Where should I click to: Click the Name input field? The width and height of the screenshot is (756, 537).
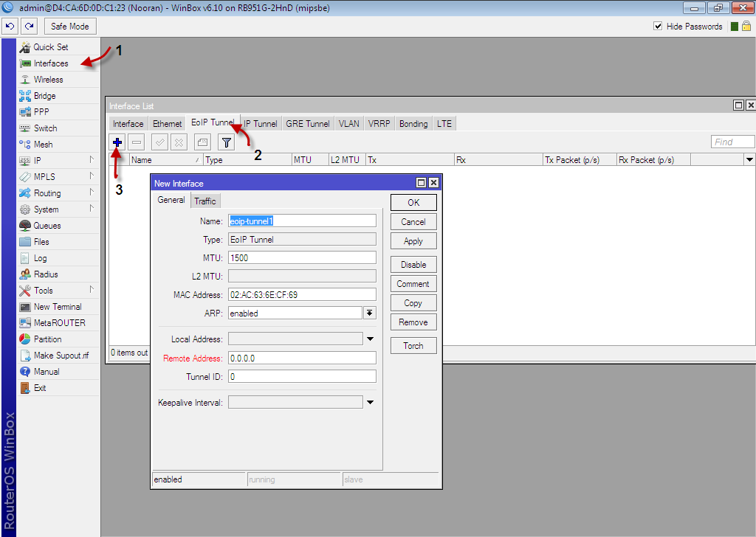pyautogui.click(x=302, y=221)
